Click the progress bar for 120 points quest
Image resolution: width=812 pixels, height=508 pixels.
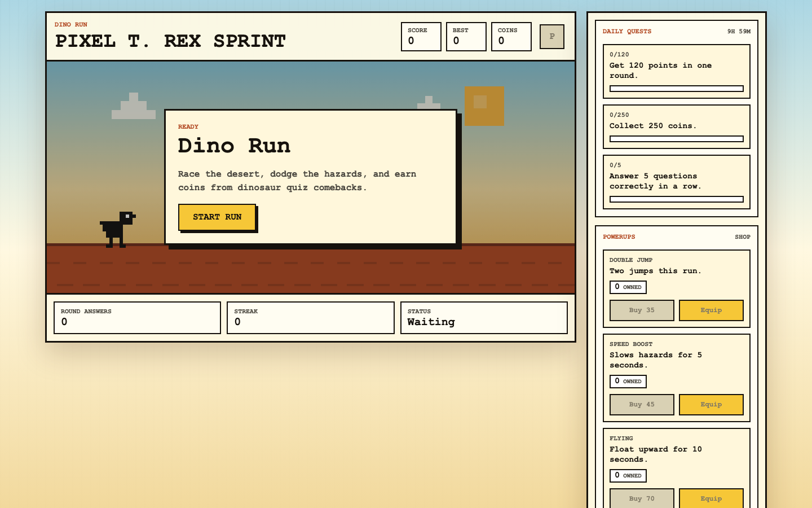click(677, 89)
